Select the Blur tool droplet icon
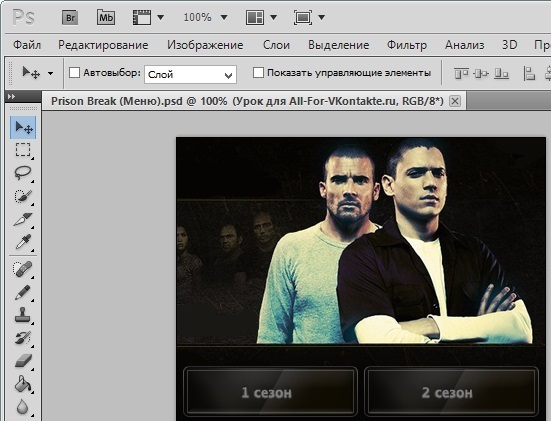The width and height of the screenshot is (551, 421). (23, 407)
